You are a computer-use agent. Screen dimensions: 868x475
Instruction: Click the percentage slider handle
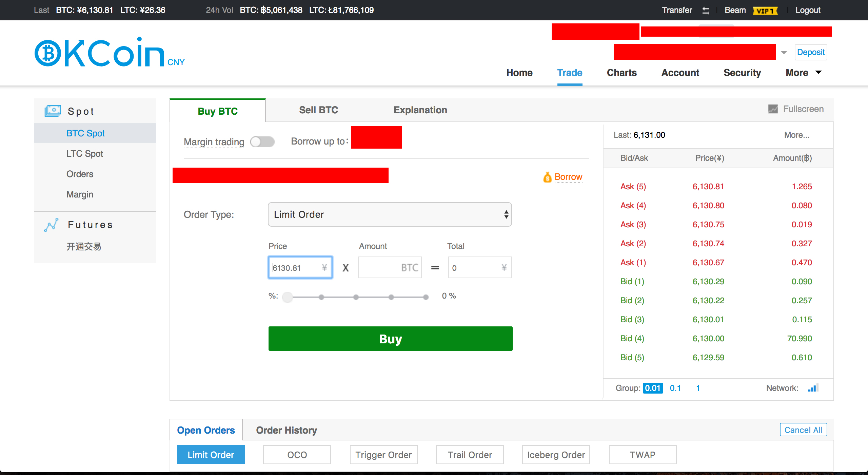288,297
